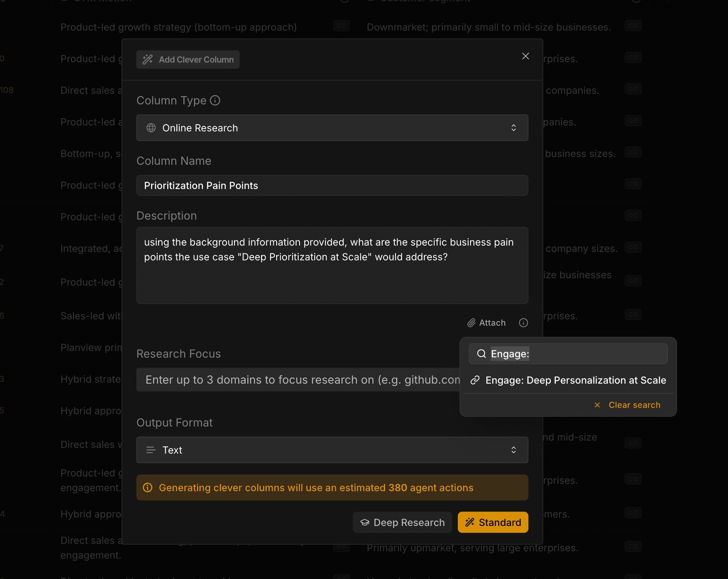Open the Text output format dropdown
Viewport: 728px width, 579px height.
tap(332, 450)
